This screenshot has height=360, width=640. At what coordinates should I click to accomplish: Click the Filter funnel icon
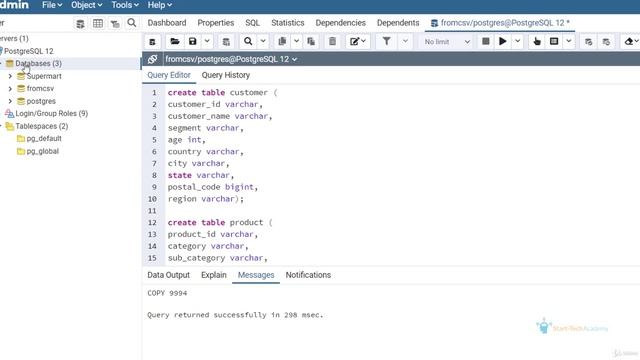(386, 41)
